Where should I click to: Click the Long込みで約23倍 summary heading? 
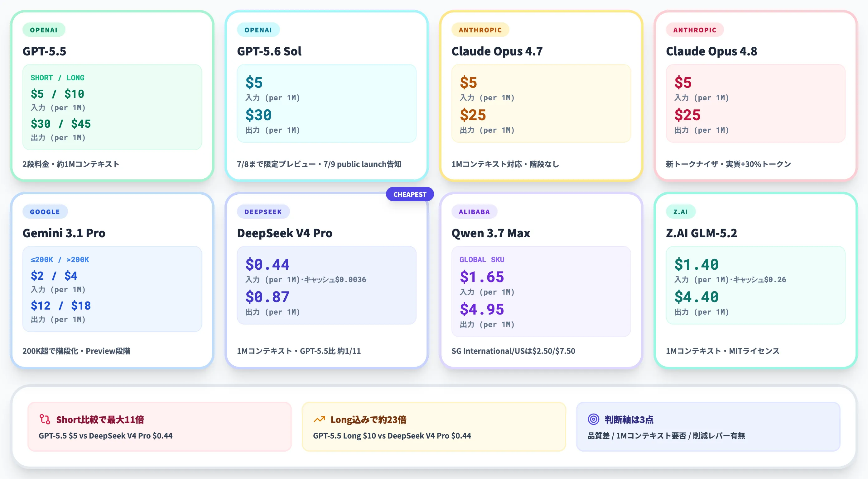click(368, 420)
